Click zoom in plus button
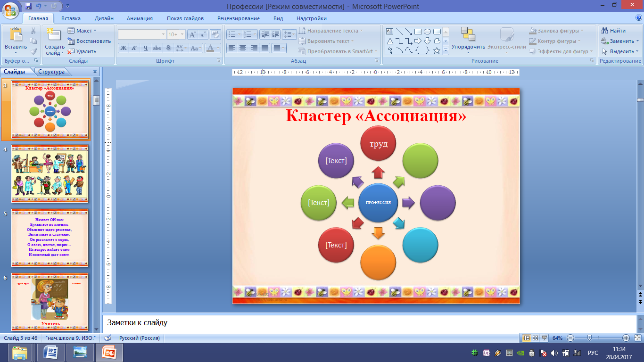 (x=626, y=338)
